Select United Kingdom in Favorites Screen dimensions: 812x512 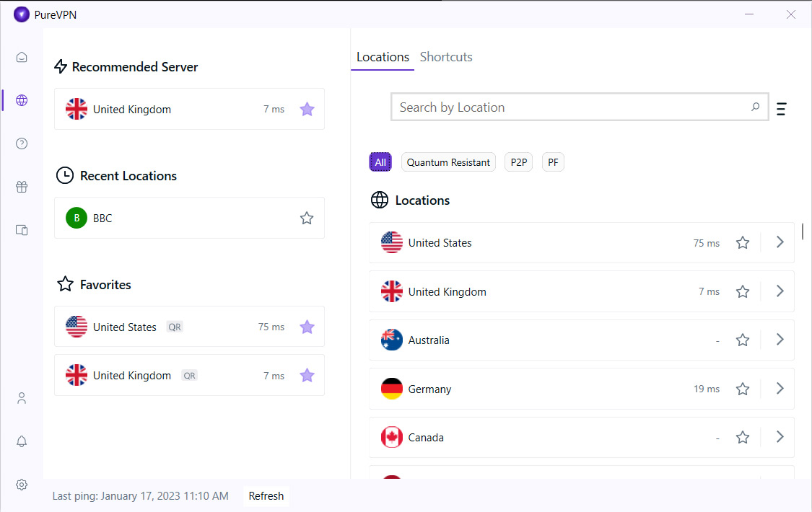(190, 376)
